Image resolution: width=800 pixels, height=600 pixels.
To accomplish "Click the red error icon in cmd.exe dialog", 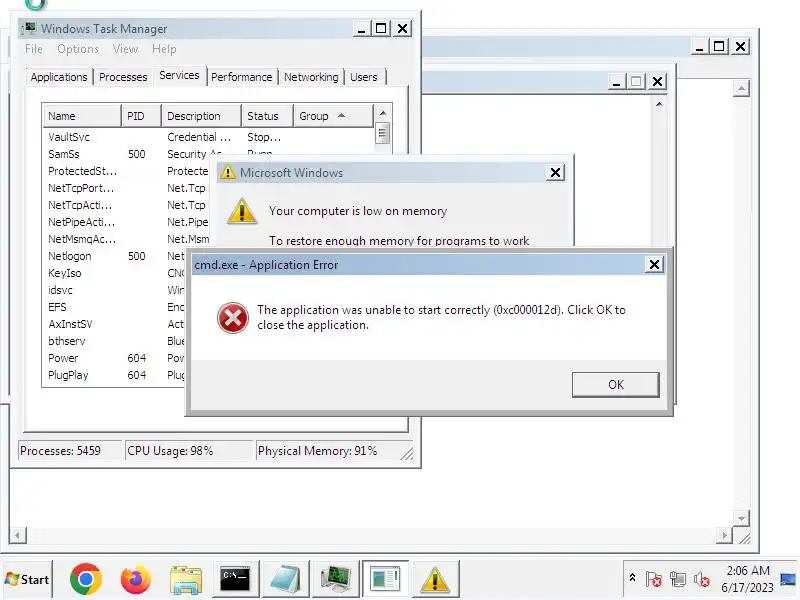I will click(233, 317).
